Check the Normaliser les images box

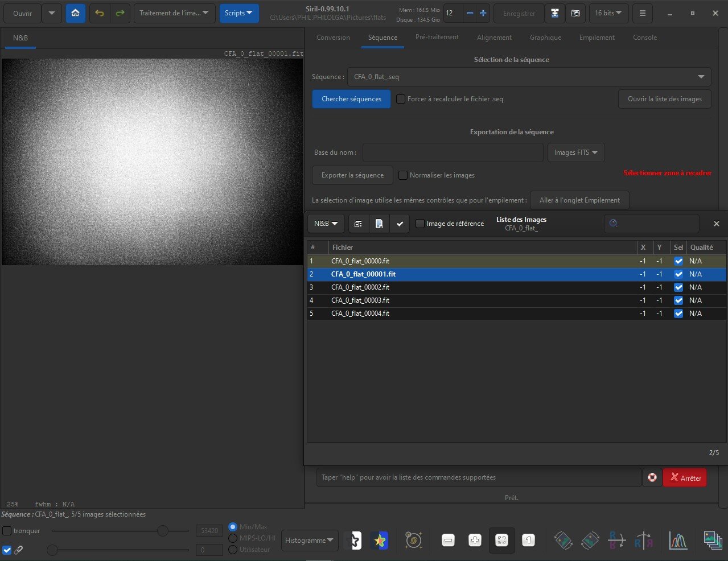(x=403, y=175)
